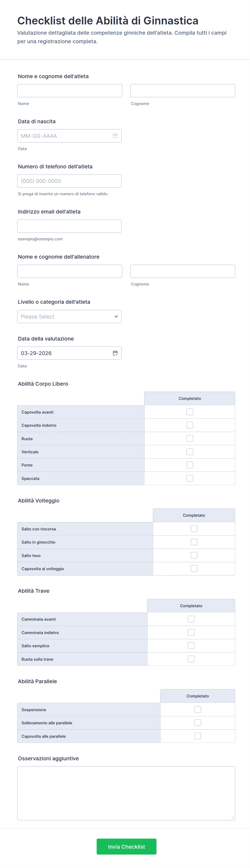Check Ruota sulla trave box

pos(191,659)
